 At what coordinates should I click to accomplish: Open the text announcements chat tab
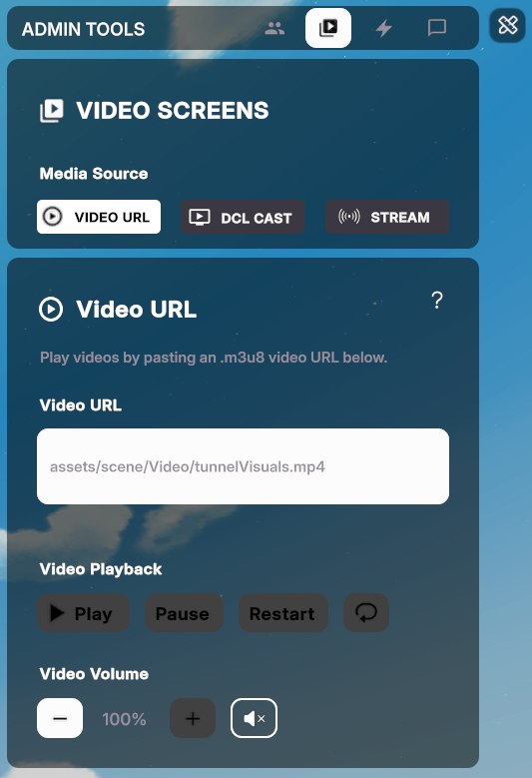(x=437, y=28)
